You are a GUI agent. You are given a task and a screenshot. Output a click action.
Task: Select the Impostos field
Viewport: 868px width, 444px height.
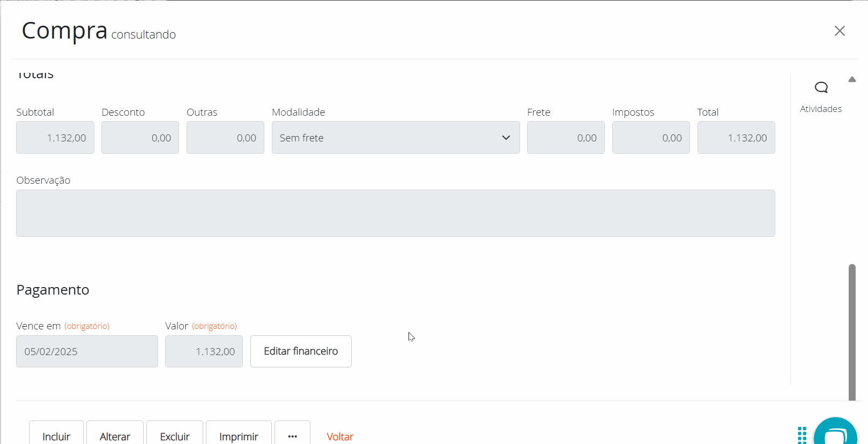tap(651, 138)
